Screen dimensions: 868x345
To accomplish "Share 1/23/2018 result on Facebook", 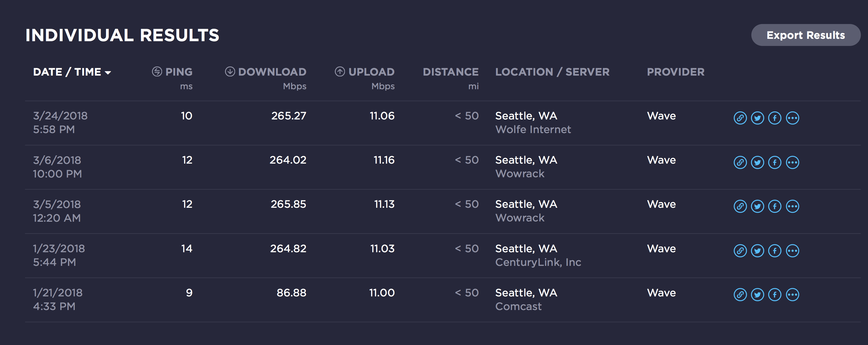I will click(775, 251).
